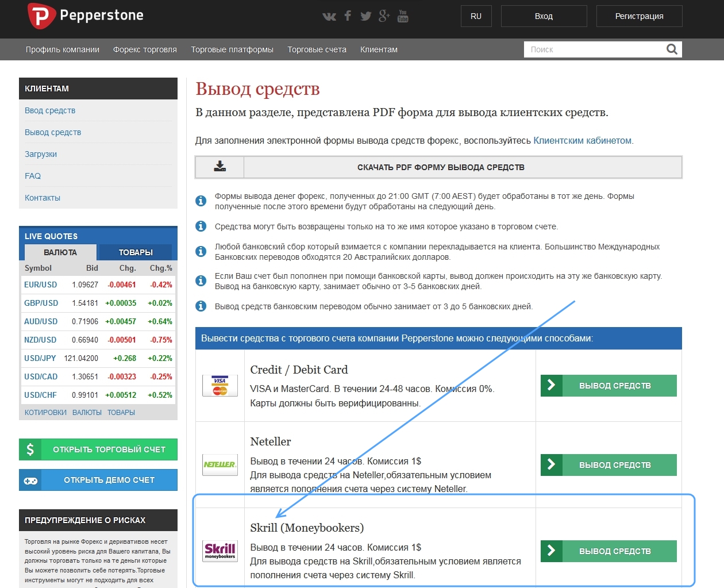Click the Вход login button
The image size is (724, 588).
click(544, 16)
